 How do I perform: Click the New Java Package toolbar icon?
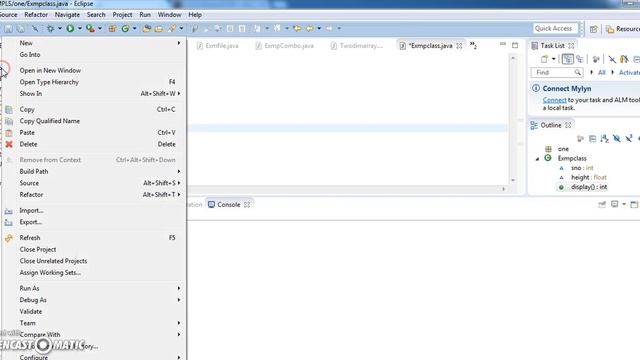coord(112,29)
